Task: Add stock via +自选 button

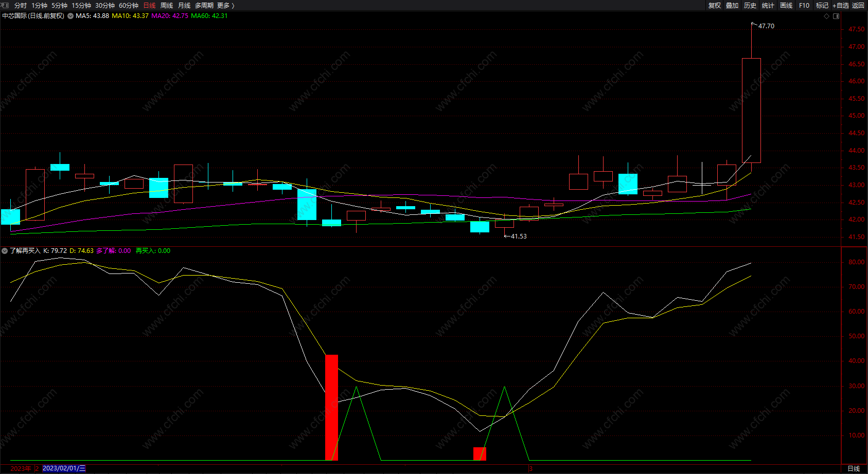Action: click(x=841, y=5)
